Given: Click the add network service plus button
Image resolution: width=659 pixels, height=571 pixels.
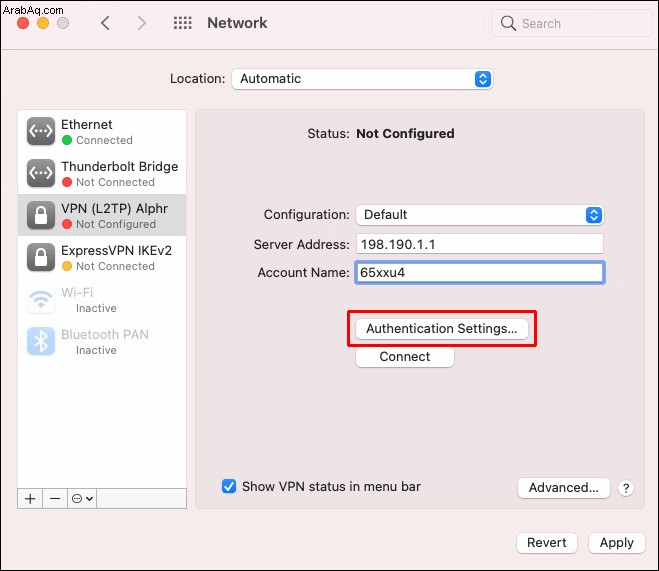Looking at the screenshot, I should pos(30,499).
